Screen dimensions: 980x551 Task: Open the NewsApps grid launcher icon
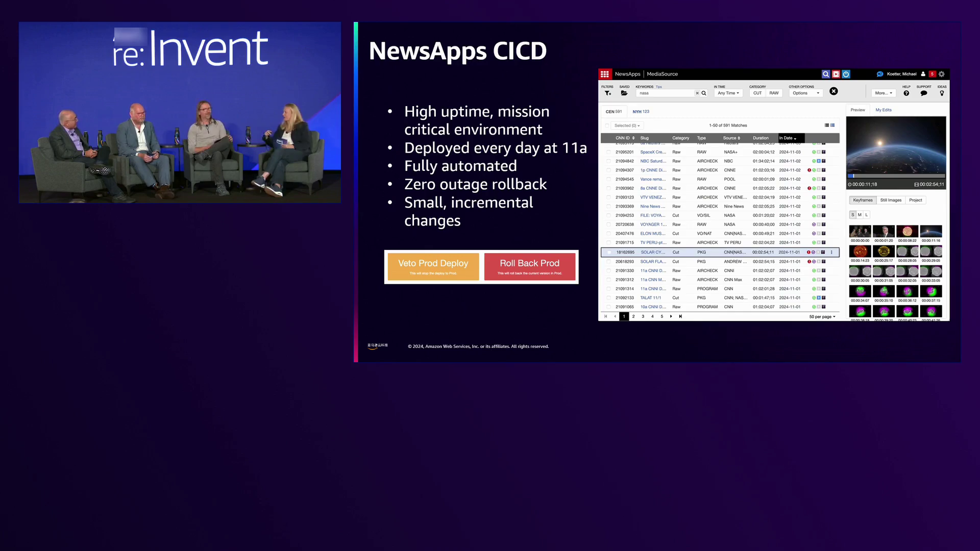tap(605, 74)
